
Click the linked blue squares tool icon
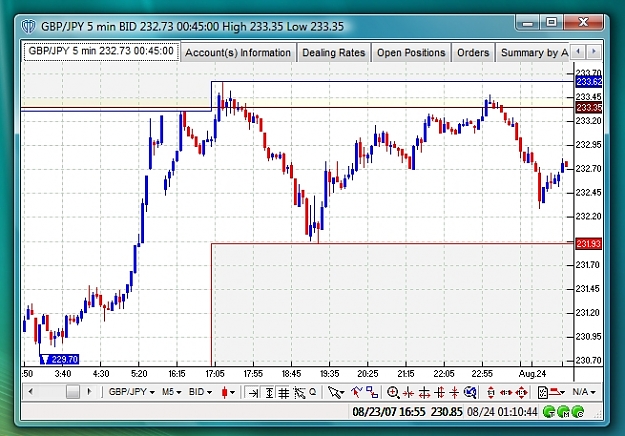coord(372,393)
